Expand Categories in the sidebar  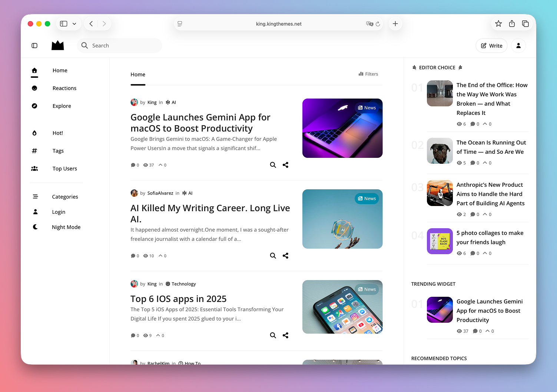coord(65,197)
